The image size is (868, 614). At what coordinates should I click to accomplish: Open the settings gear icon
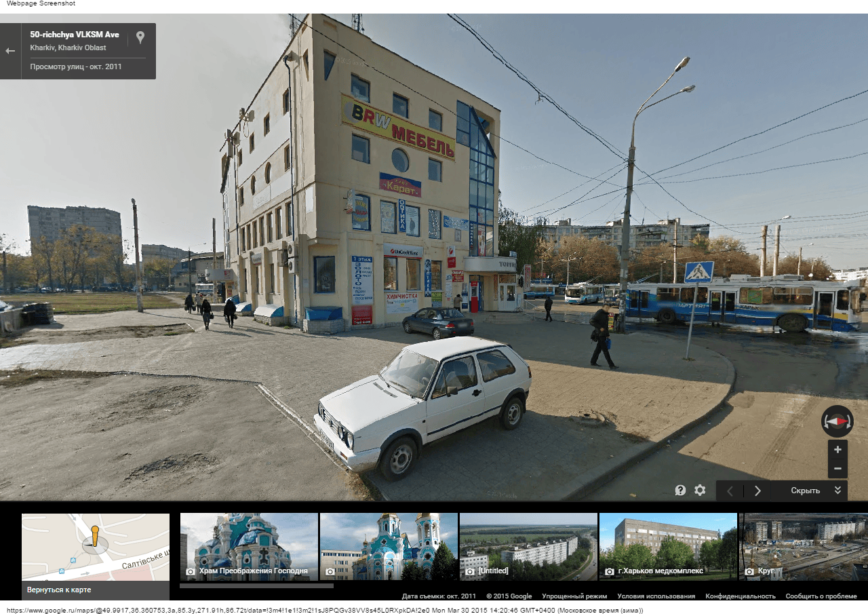click(x=700, y=491)
